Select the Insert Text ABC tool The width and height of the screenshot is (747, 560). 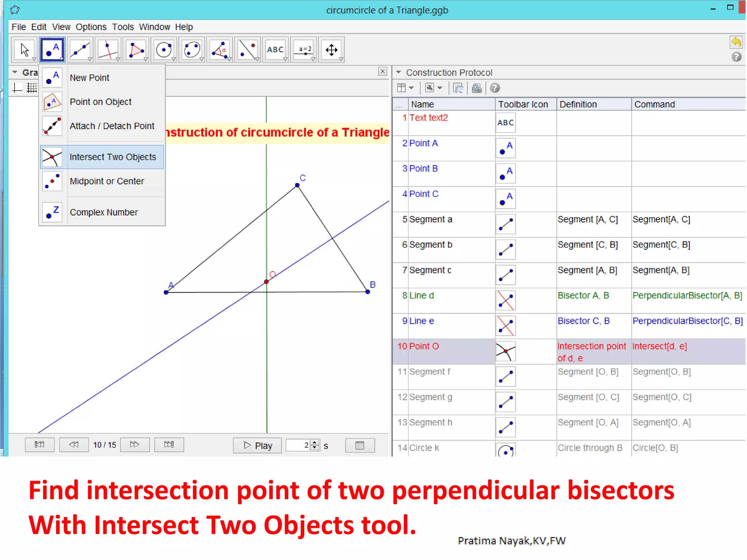275,50
